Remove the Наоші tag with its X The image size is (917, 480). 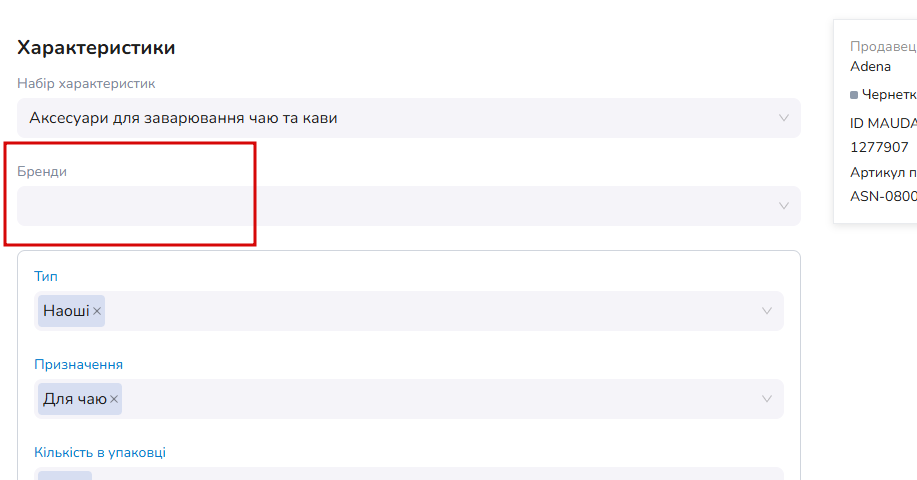(x=97, y=311)
